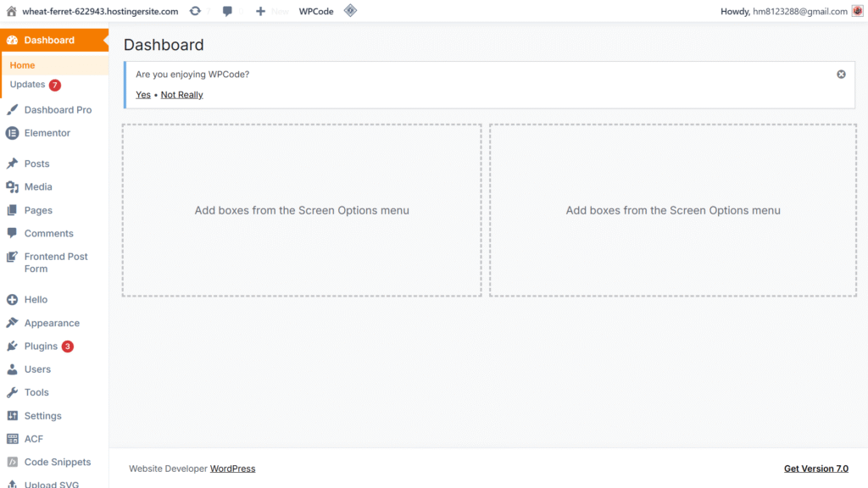The width and height of the screenshot is (868, 488).
Task: Open Frontend Post Form menu
Action: [56, 263]
